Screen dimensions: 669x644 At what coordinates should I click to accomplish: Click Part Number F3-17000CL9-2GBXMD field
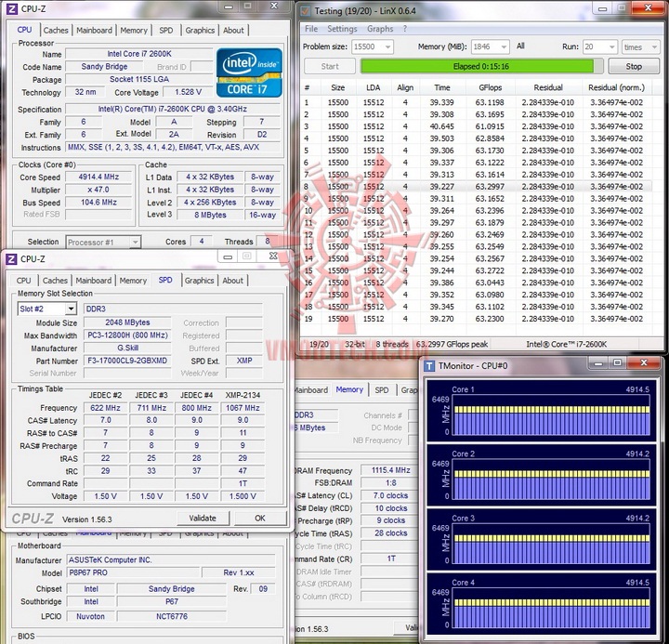pos(127,361)
